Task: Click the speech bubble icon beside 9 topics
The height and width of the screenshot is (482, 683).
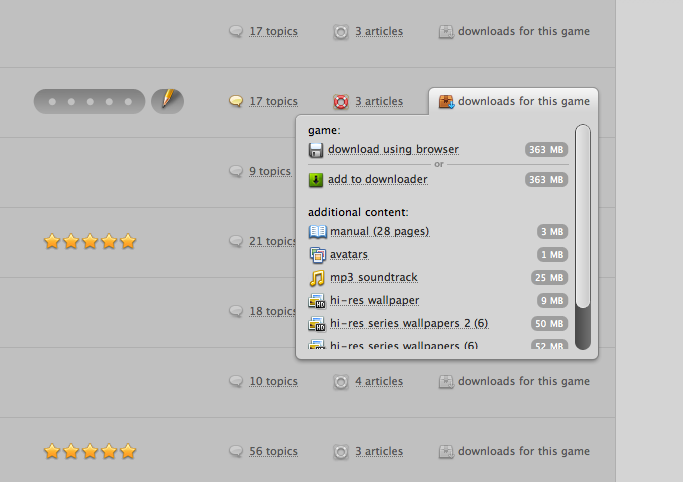Action: [236, 171]
